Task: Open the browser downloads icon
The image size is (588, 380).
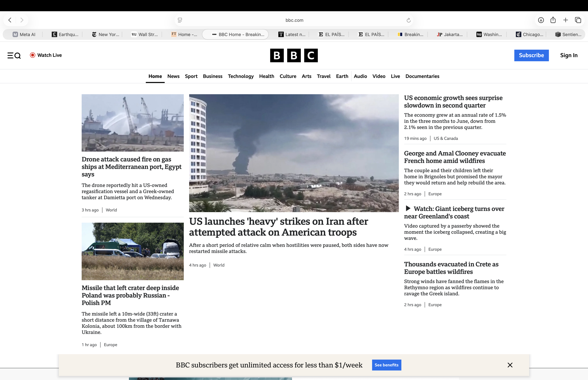Action: pyautogui.click(x=541, y=20)
